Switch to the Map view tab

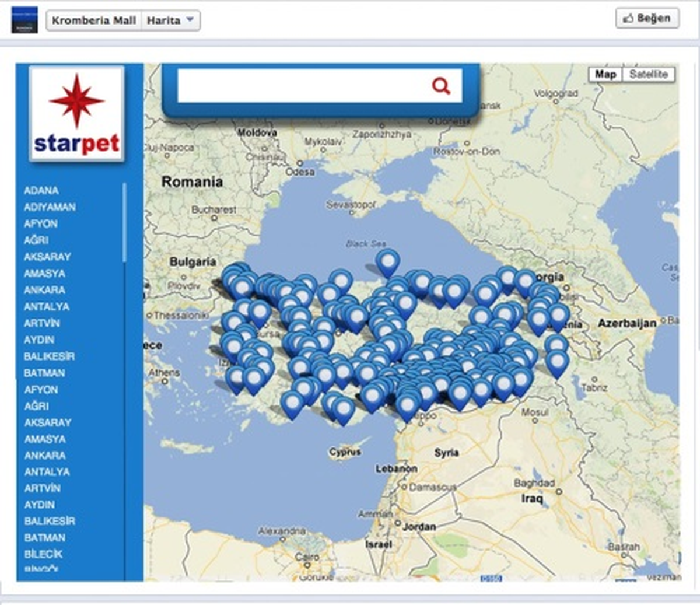tap(605, 74)
